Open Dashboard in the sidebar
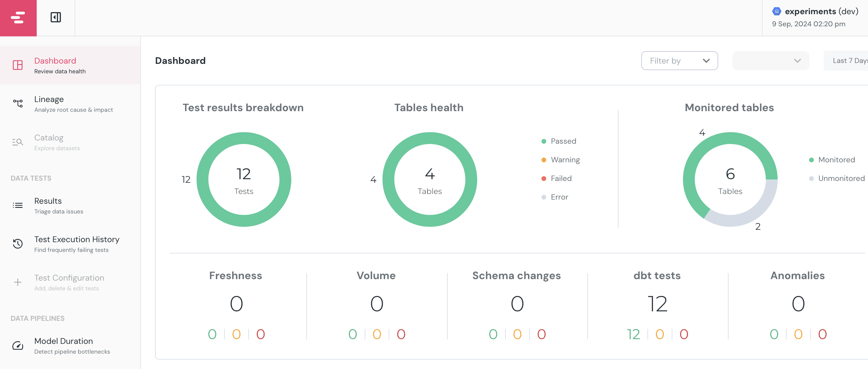868x369 pixels. pos(70,65)
